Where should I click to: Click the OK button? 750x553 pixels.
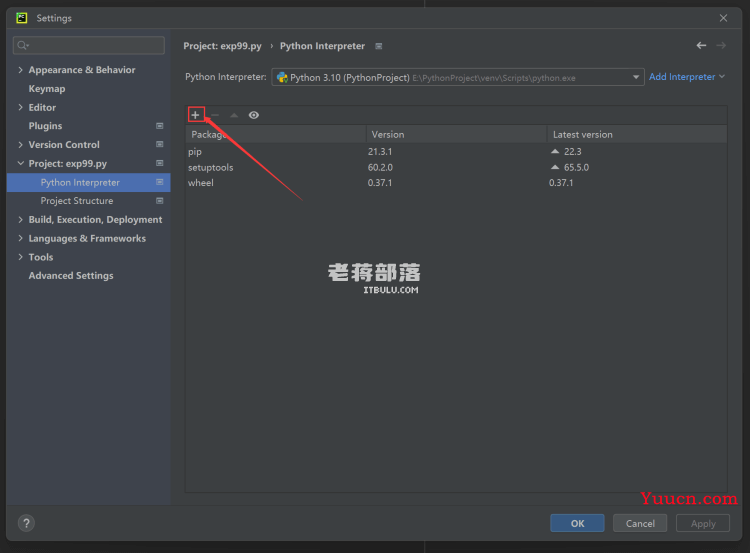tap(577, 523)
